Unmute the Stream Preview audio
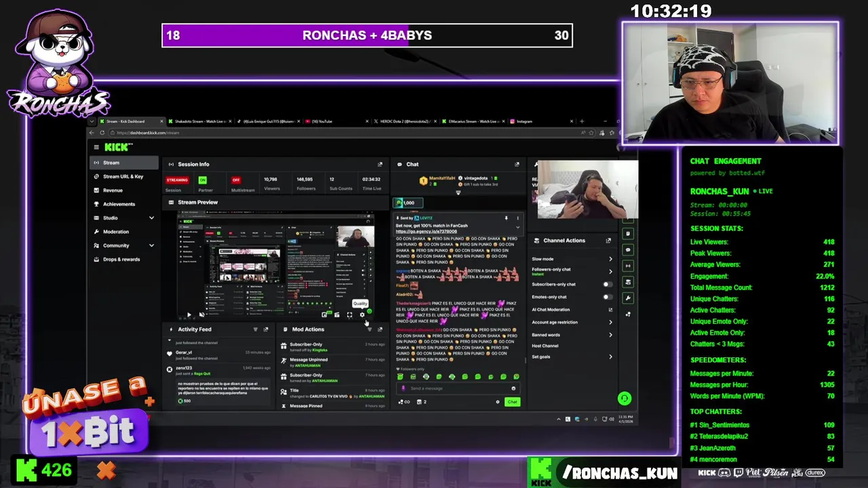 pos(201,314)
